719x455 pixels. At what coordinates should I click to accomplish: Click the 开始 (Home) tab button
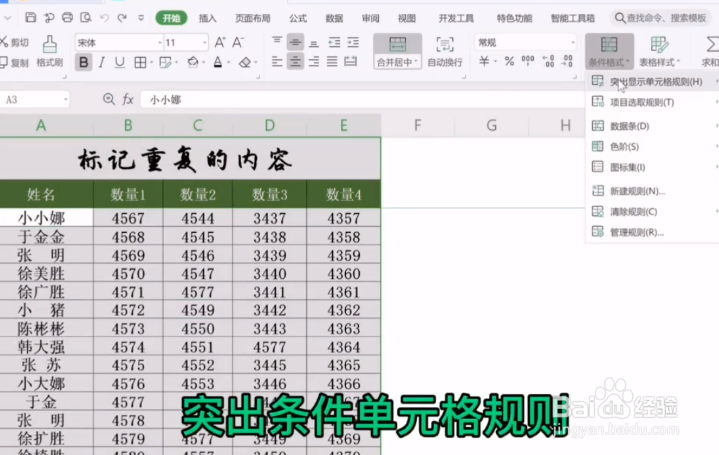171,18
